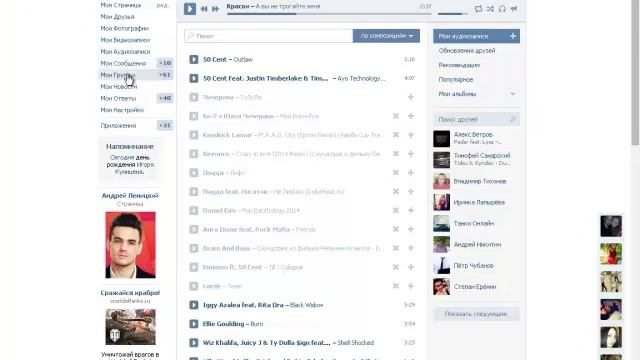
Task: Add the Kendrick Lamar track with plus icon
Action: 411,135
